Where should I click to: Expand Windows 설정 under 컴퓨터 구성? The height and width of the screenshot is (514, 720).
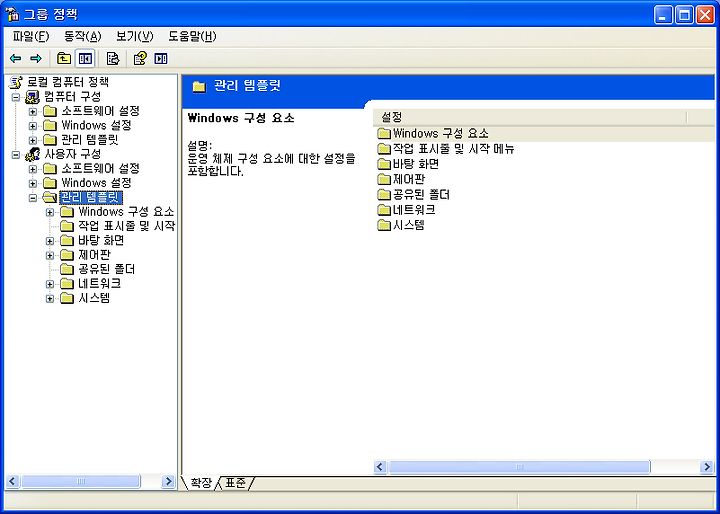(x=33, y=126)
